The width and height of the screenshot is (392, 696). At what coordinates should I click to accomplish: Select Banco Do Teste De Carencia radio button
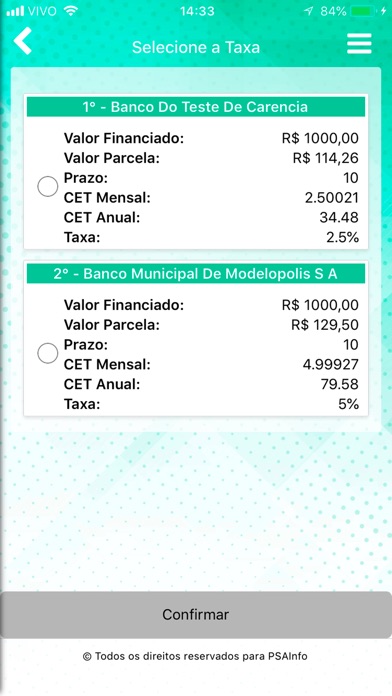(x=48, y=186)
